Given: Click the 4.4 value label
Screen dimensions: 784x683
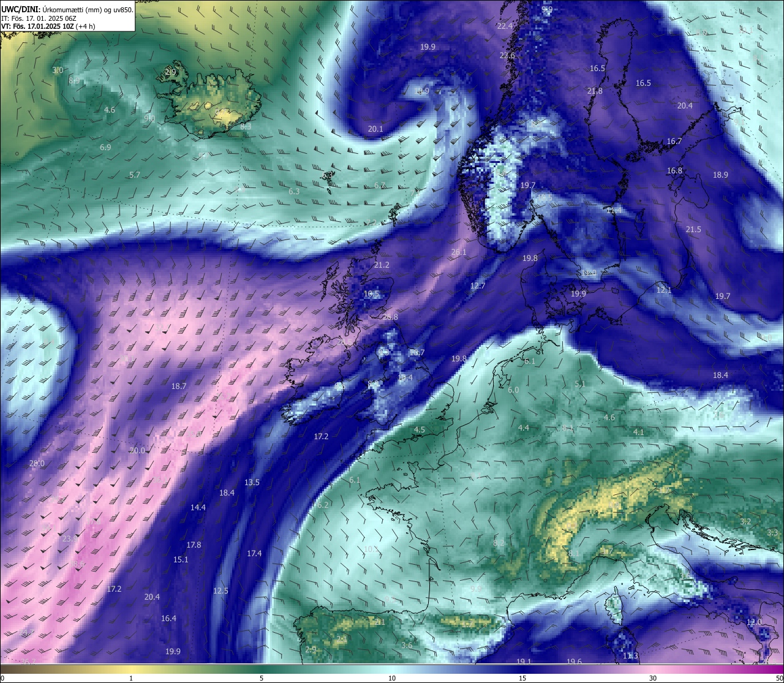Looking at the screenshot, I should point(524,428).
